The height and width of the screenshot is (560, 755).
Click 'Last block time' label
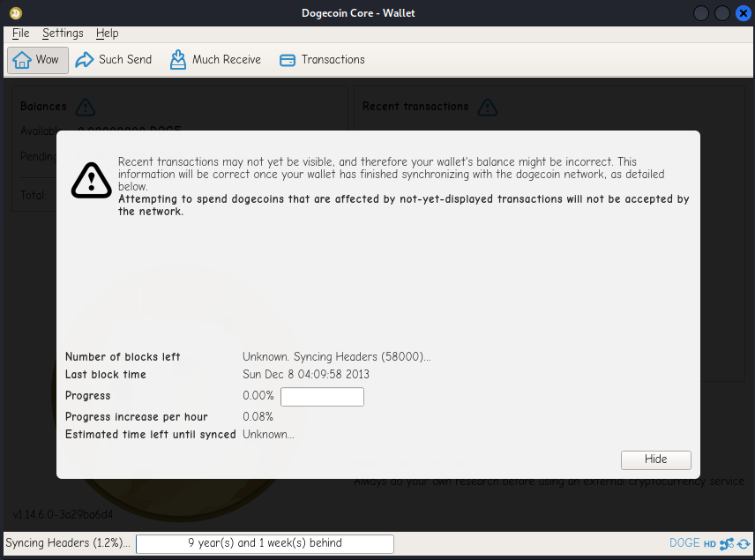106,375
